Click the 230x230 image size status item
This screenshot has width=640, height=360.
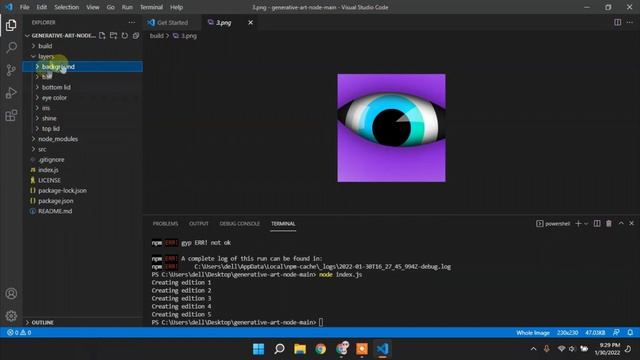[x=567, y=333]
